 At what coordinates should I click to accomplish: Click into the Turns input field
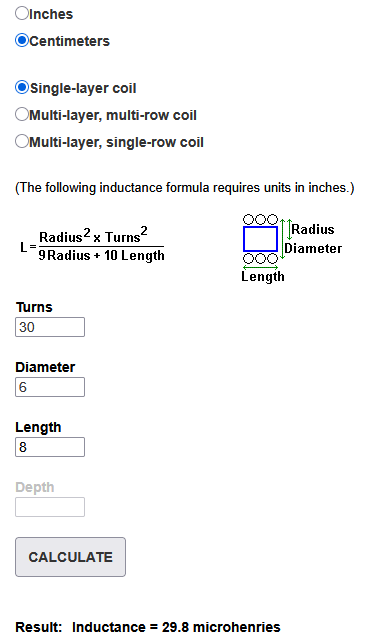pyautogui.click(x=50, y=327)
